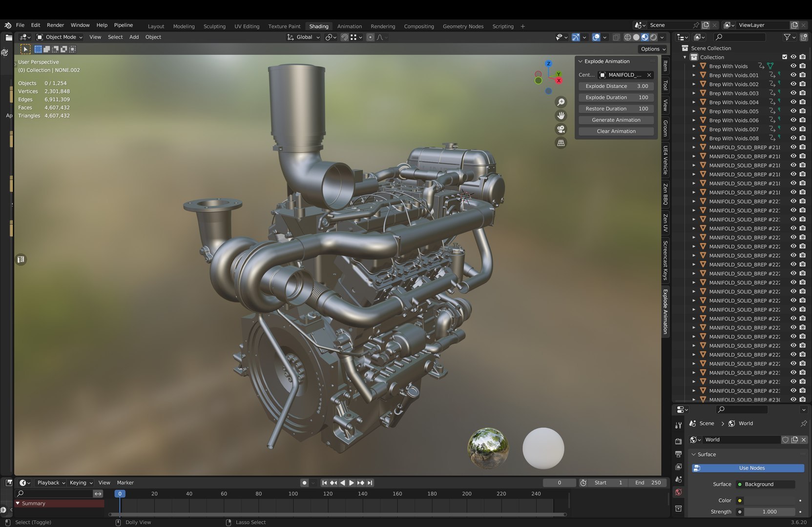The height and width of the screenshot is (527, 812).
Task: Click the zoom view magnifier gizmo
Action: (561, 102)
